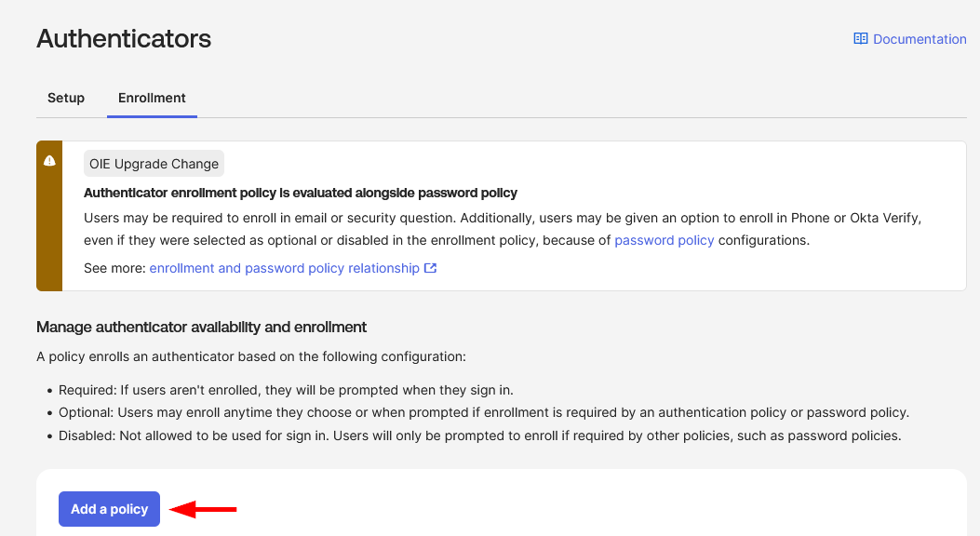Select the Enrollment tab
This screenshot has height=536, width=980.
[152, 98]
